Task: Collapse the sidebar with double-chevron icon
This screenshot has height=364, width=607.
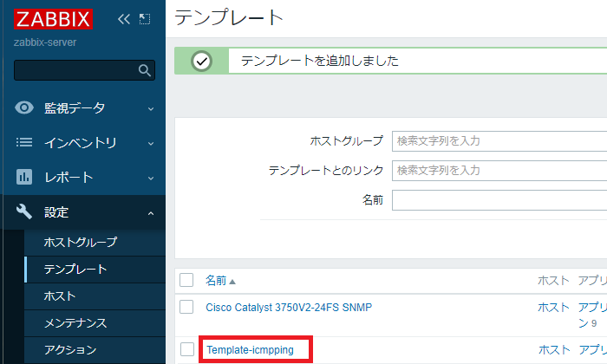Action: click(124, 18)
